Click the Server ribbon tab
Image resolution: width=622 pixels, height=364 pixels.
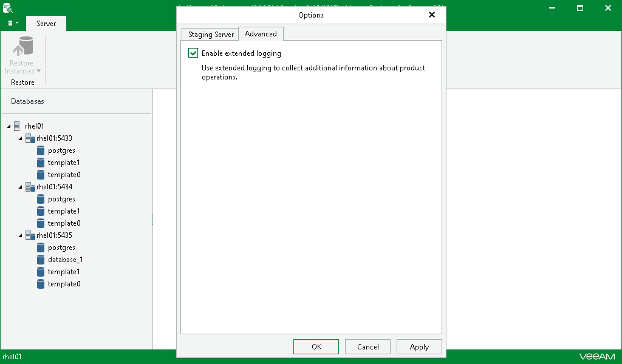point(46,24)
